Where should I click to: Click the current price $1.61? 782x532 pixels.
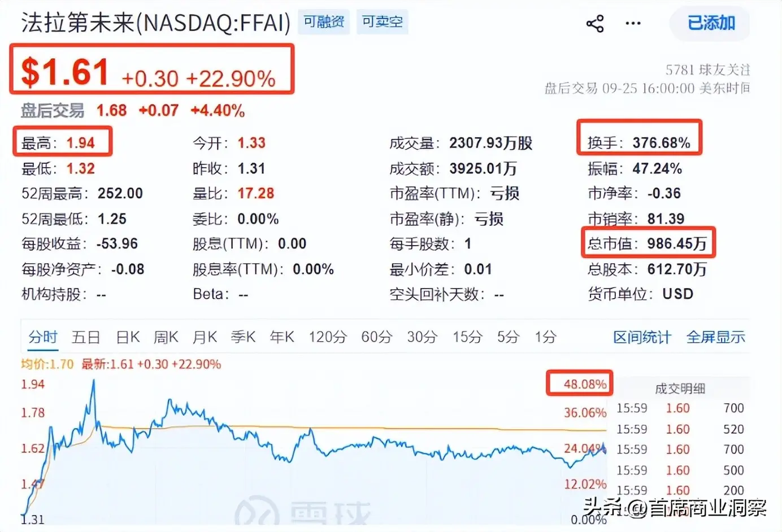(65, 72)
